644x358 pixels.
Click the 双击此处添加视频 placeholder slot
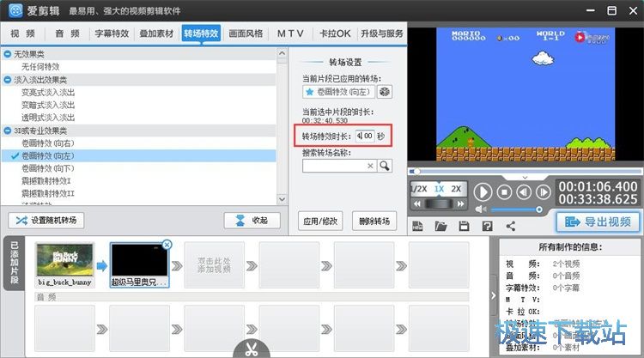click(214, 264)
